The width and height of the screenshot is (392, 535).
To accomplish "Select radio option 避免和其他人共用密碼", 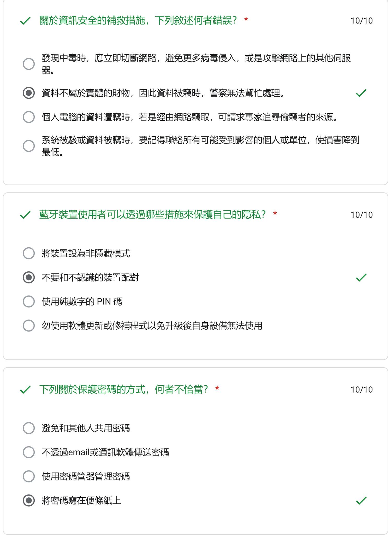I will (29, 428).
